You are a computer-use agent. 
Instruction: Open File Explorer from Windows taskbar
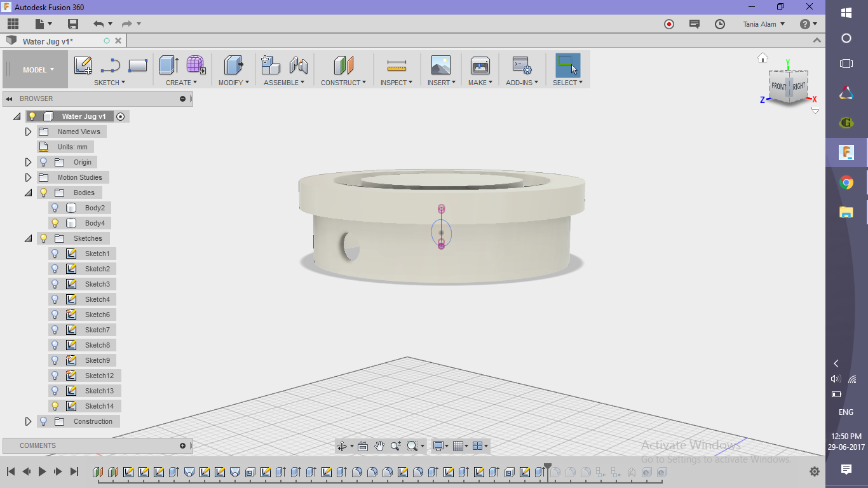(x=846, y=212)
